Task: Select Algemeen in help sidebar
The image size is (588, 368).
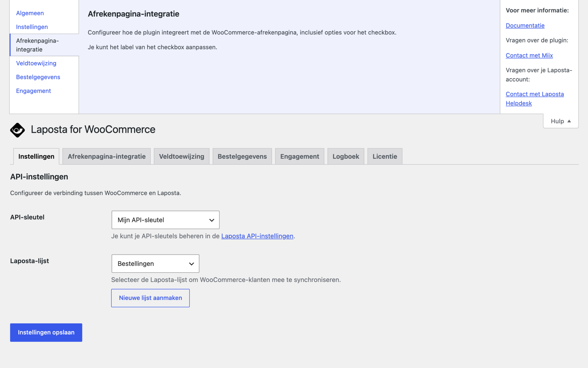Action: click(30, 13)
